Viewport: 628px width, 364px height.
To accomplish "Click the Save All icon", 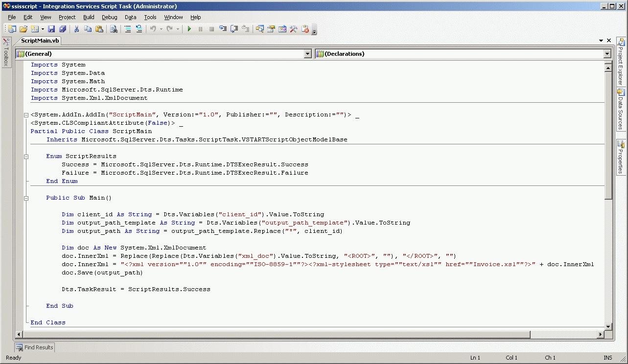I will (x=62, y=29).
